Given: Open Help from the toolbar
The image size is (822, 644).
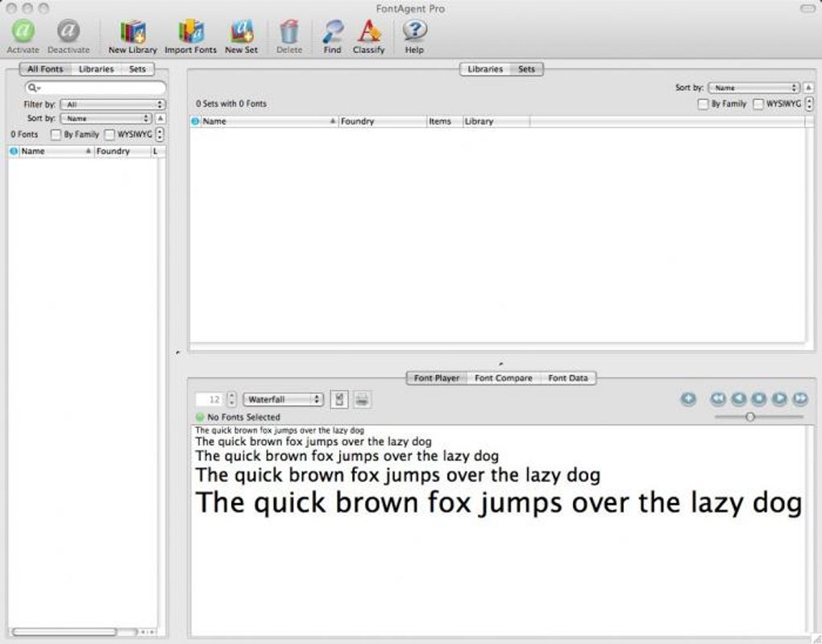Looking at the screenshot, I should click(414, 31).
